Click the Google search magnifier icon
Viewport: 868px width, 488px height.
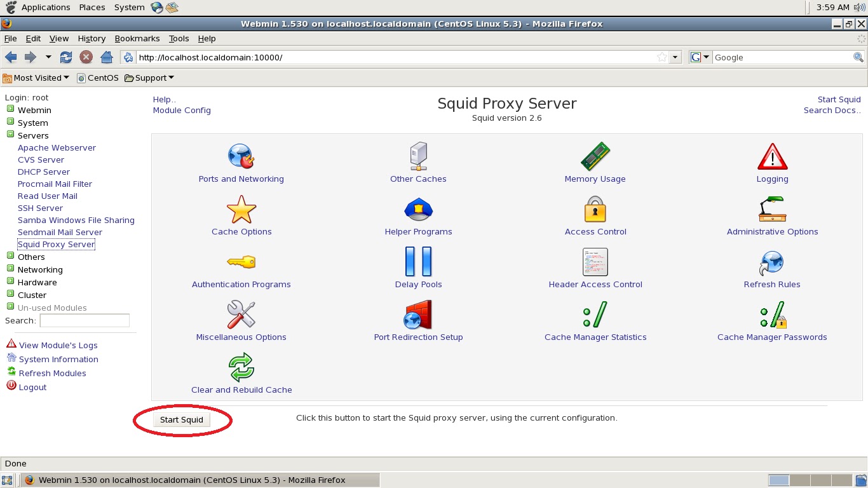point(858,57)
